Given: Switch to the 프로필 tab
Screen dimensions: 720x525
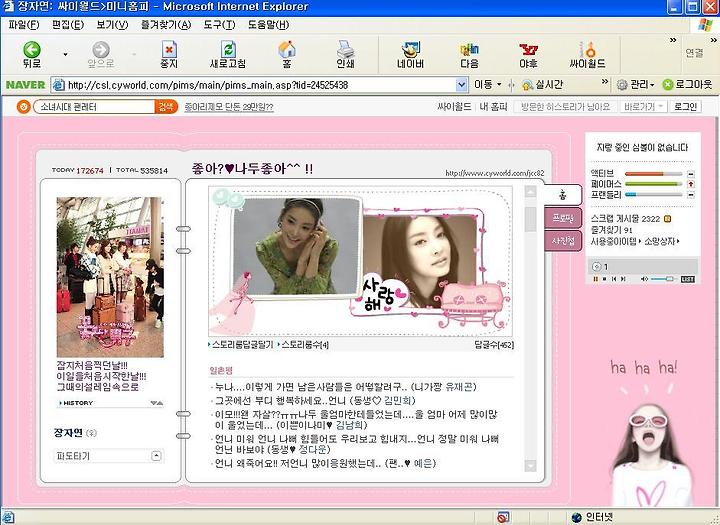Looking at the screenshot, I should coord(563,218).
